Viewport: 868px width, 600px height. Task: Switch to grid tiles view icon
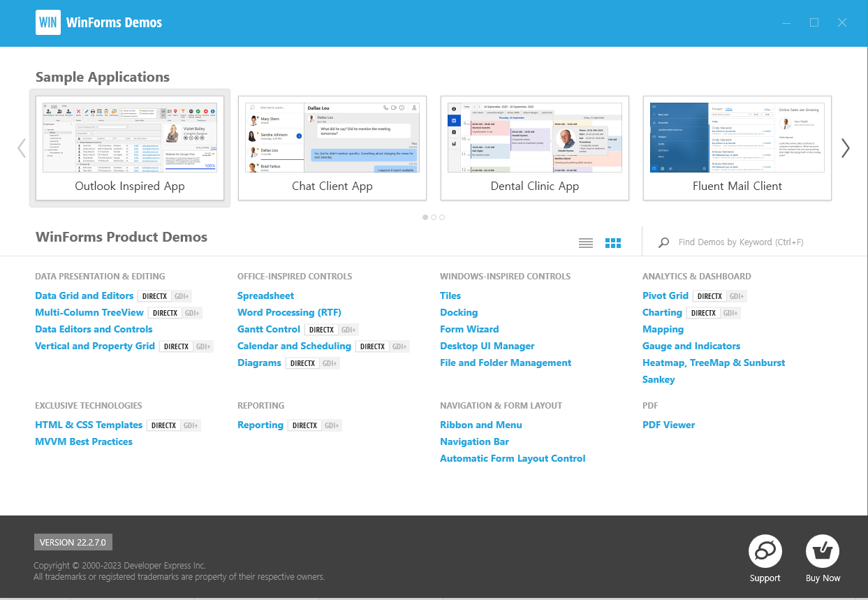613,242
